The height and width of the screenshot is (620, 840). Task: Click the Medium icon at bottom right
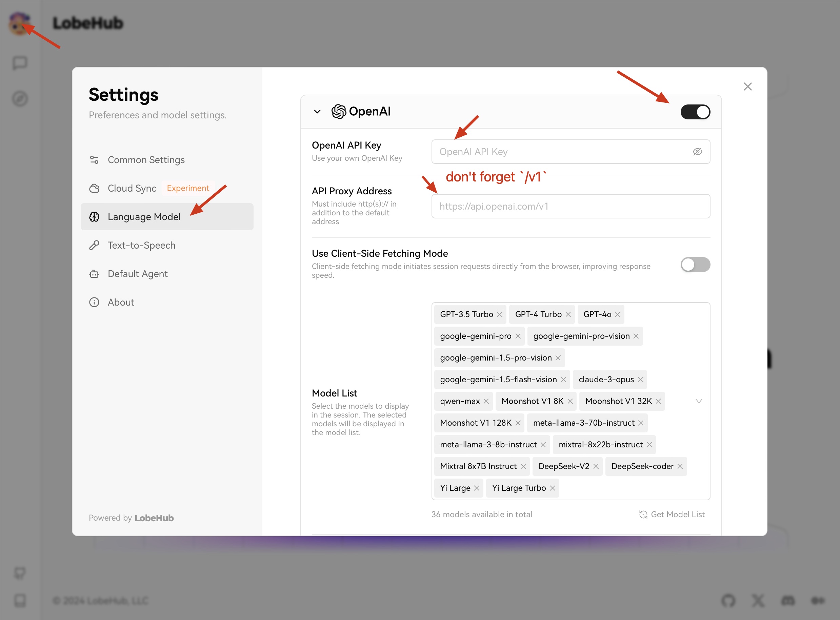coord(818,600)
